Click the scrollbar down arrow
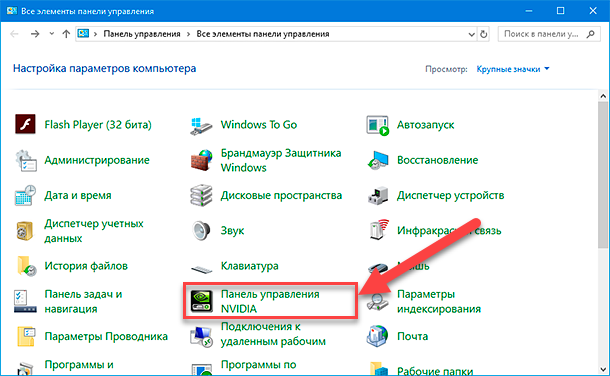Image resolution: width=610 pixels, height=376 pixels. 603,369
